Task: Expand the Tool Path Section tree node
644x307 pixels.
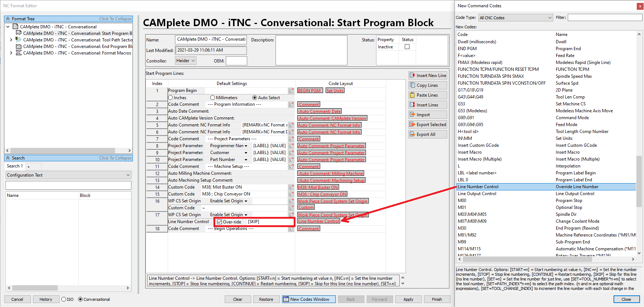Action: (x=11, y=40)
